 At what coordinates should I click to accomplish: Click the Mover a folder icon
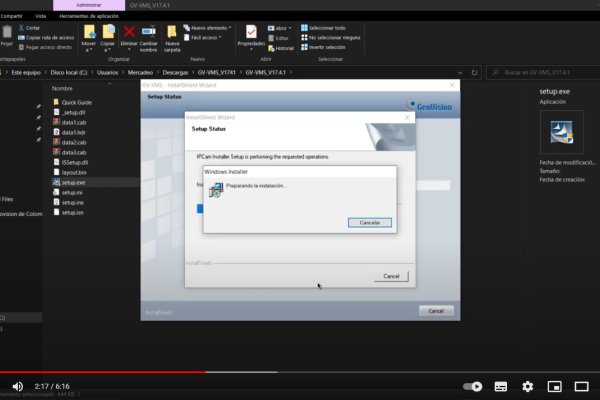pyautogui.click(x=89, y=32)
